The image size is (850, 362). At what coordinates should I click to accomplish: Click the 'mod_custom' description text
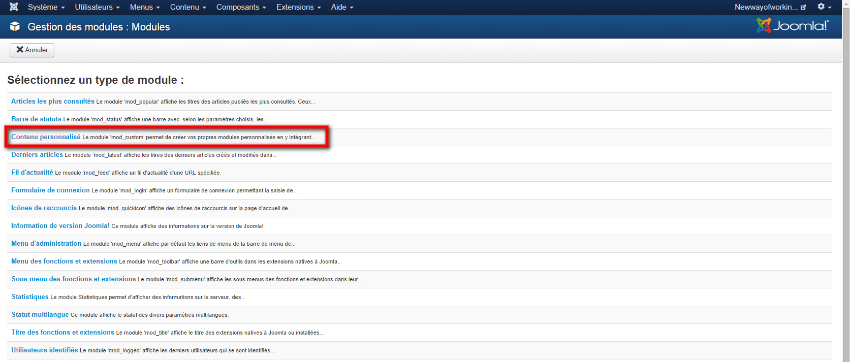click(x=199, y=138)
